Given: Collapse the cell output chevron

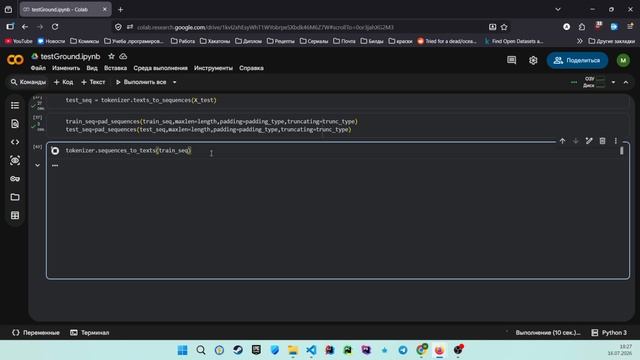Looking at the screenshot, I should pos(38,165).
